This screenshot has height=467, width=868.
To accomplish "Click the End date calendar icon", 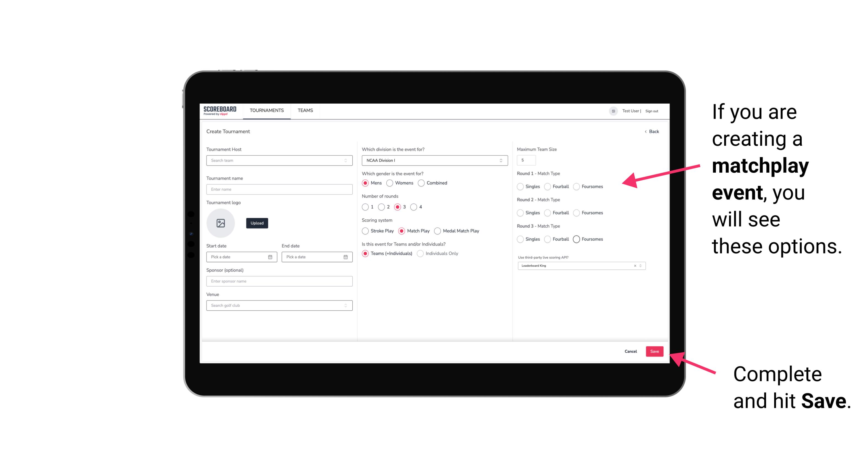I will pos(345,257).
